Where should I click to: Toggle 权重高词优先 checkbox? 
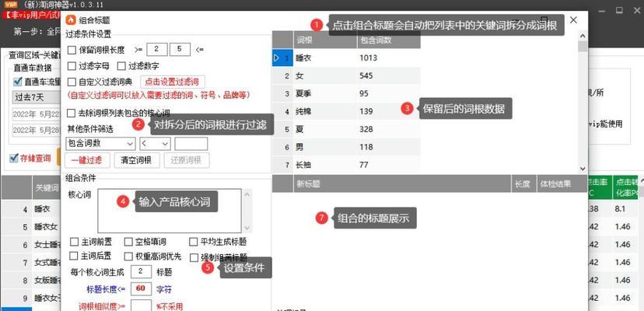[x=128, y=256]
